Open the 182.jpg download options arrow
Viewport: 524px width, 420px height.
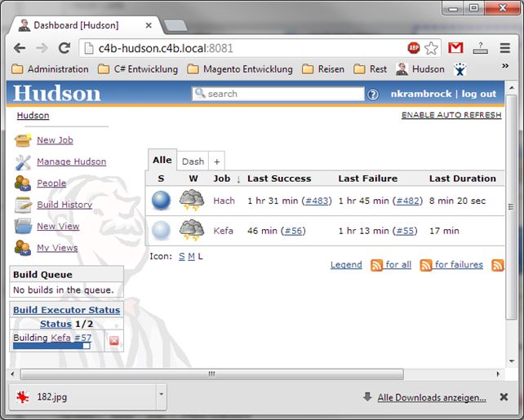161,394
